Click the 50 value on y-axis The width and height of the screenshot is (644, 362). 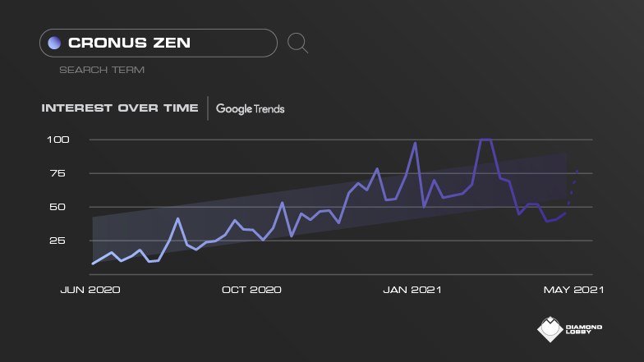coord(57,207)
